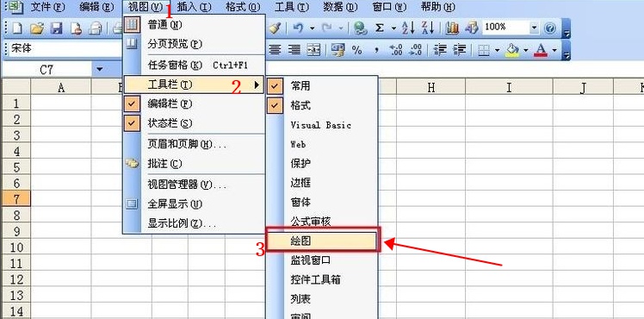Select column H header

430,87
